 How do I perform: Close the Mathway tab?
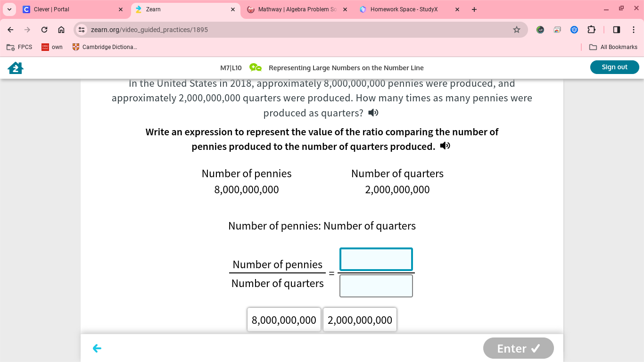click(x=345, y=9)
